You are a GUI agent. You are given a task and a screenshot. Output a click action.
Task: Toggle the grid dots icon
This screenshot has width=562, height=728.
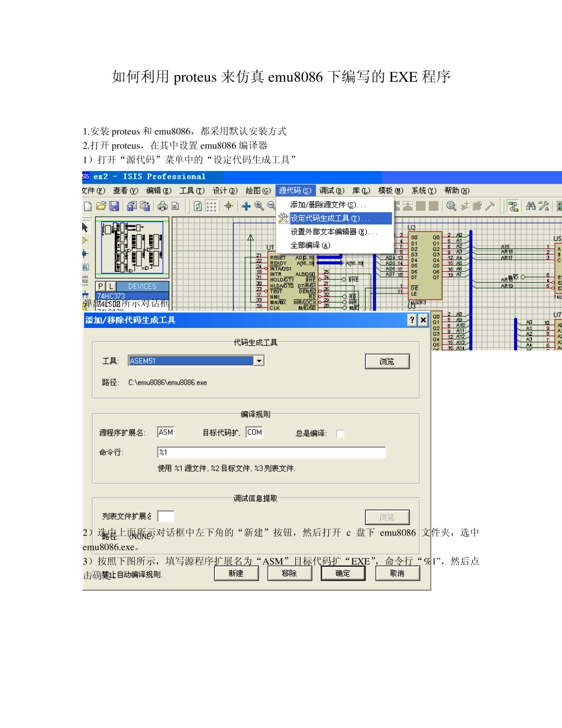pos(211,206)
